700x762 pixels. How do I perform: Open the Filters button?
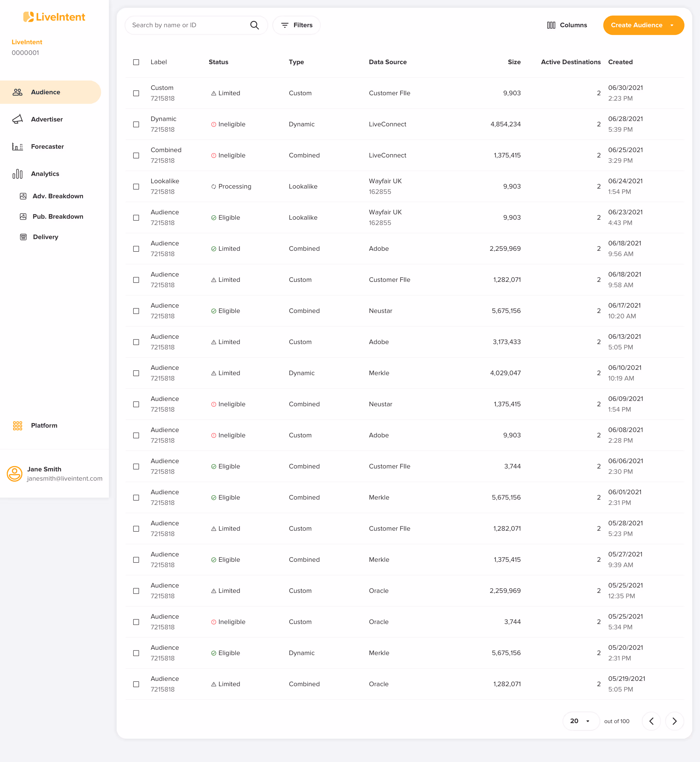click(297, 25)
